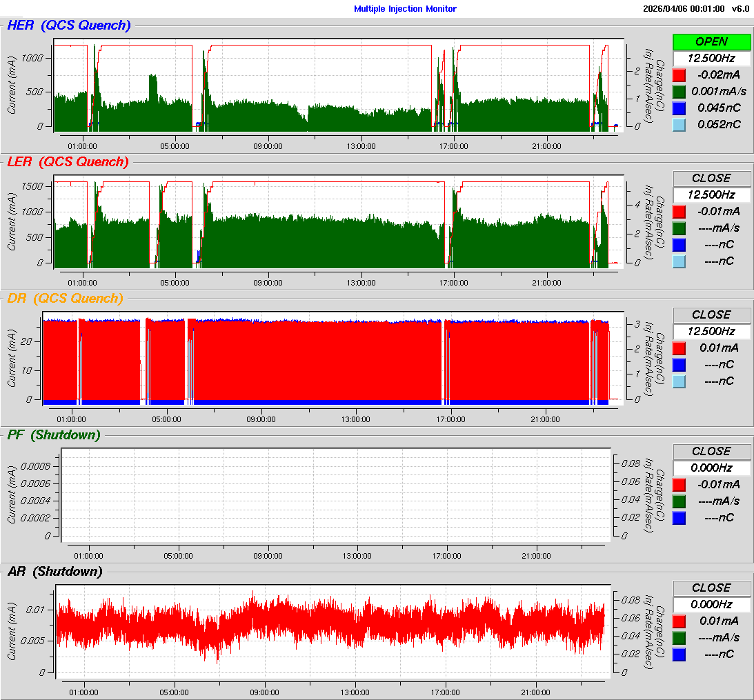This screenshot has height=700, width=754.
Task: Select the HER 12.500Hz repetition rate field
Action: pyautogui.click(x=711, y=58)
